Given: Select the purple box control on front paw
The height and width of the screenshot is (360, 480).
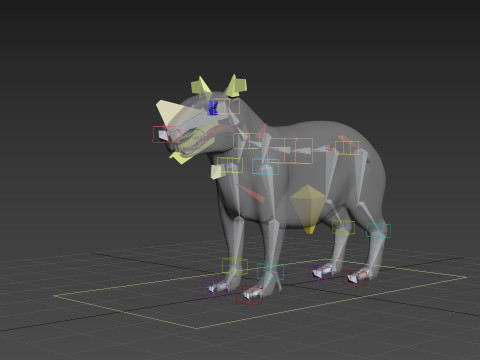Looking at the screenshot, I should tap(214, 289).
